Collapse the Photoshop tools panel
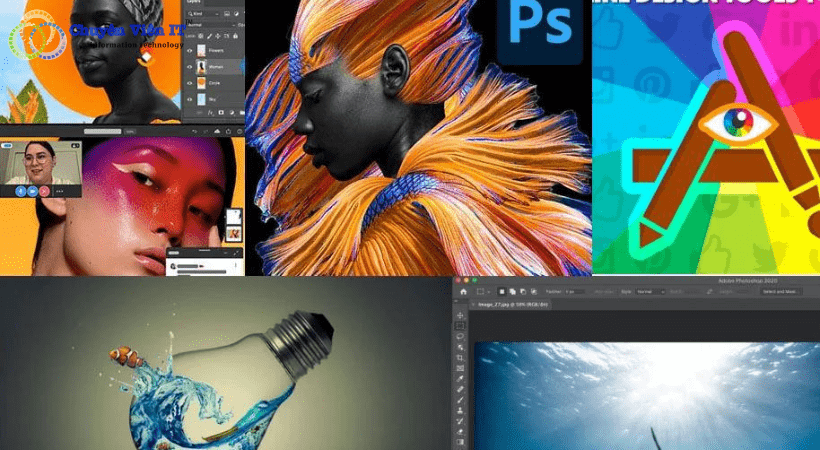Screen dimensions: 820x450 coord(457,301)
